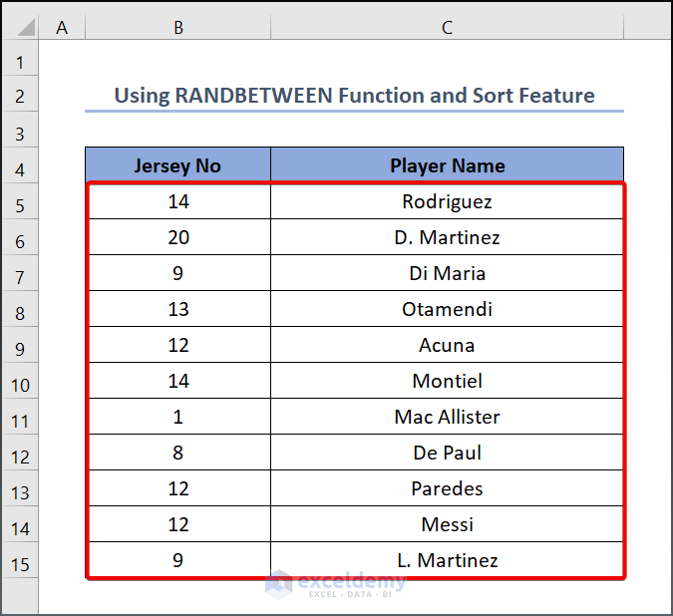The height and width of the screenshot is (616, 673).
Task: Click the L. Martinez cell
Action: (x=447, y=560)
